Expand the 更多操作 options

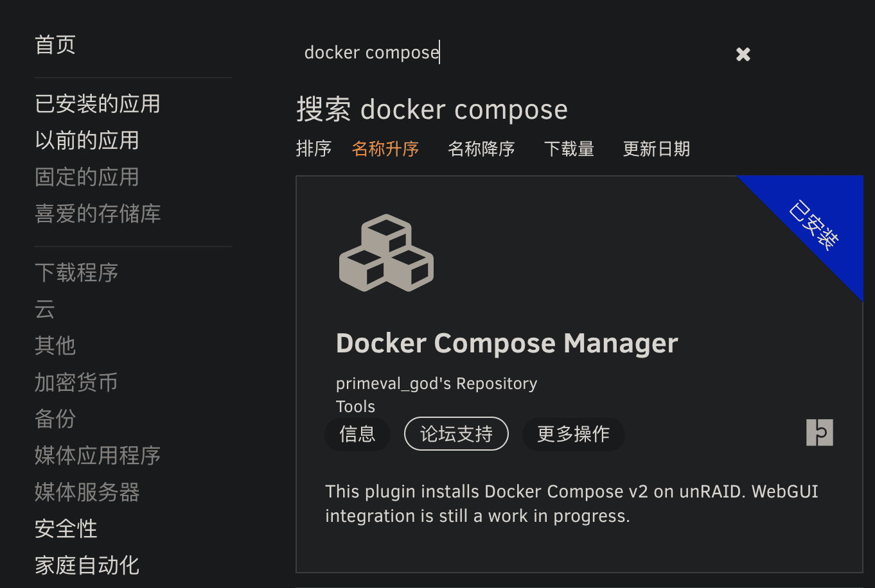(x=573, y=435)
